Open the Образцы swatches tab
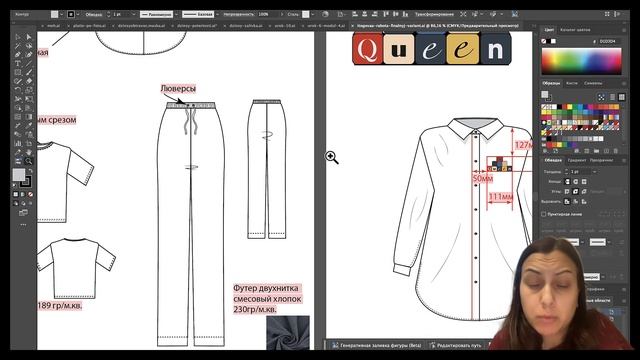The image size is (640, 360). pyautogui.click(x=551, y=83)
